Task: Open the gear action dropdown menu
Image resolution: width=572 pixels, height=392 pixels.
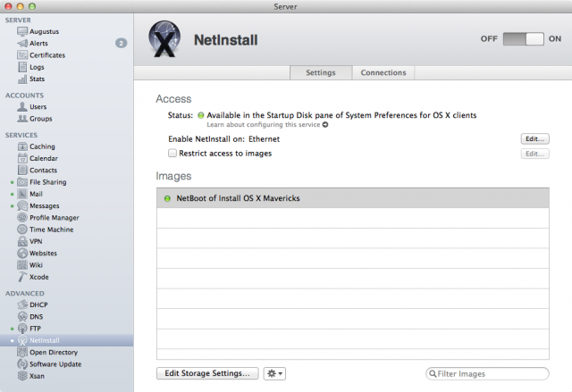Action: [x=274, y=373]
